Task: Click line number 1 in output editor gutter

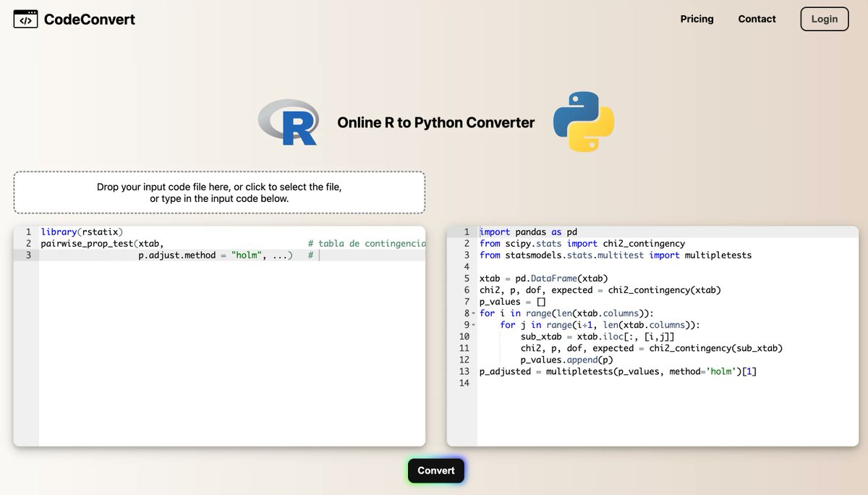Action: pos(467,232)
